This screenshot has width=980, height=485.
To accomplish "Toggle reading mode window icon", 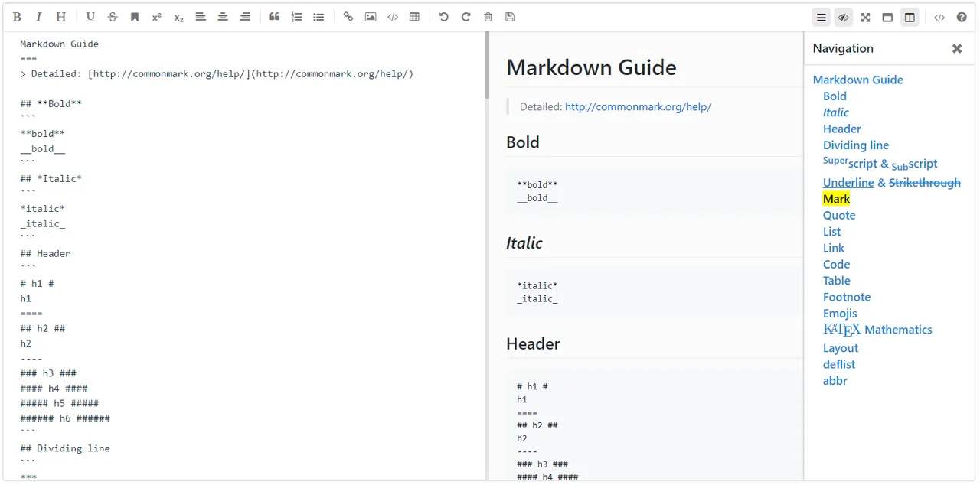I will (887, 17).
